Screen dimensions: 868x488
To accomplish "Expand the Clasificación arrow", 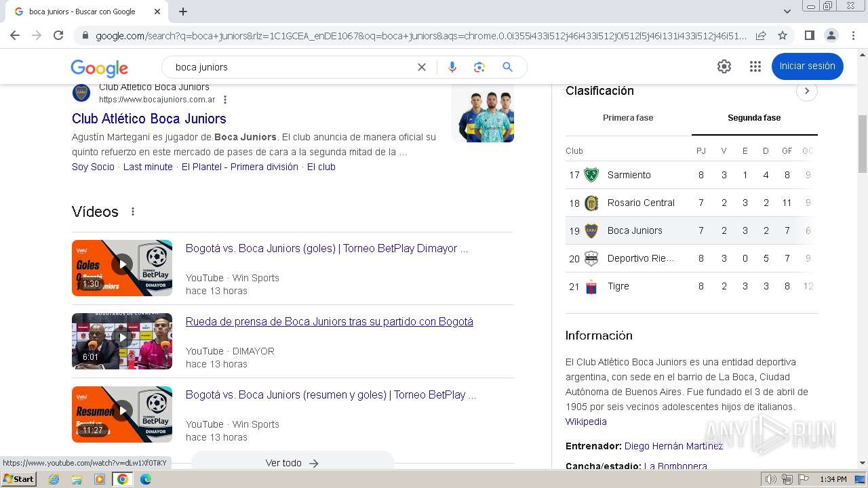I will coord(806,91).
